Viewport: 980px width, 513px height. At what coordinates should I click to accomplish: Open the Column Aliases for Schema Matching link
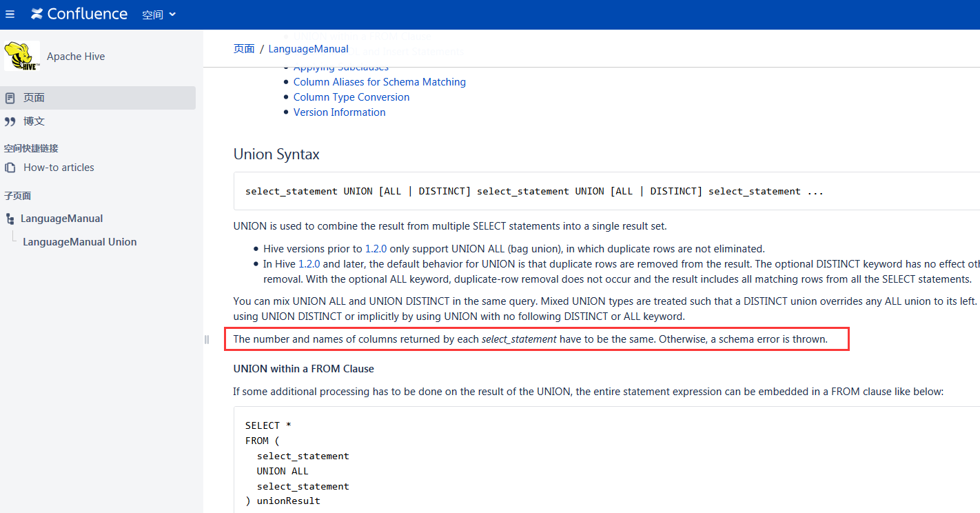[379, 81]
